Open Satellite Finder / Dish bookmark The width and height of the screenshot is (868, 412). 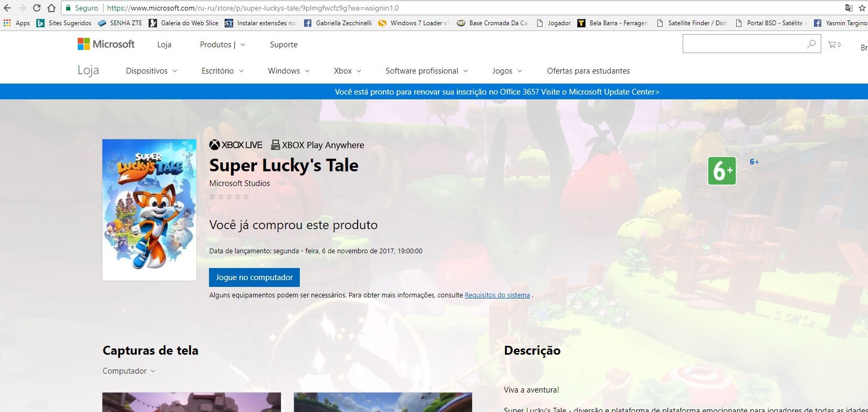692,23
